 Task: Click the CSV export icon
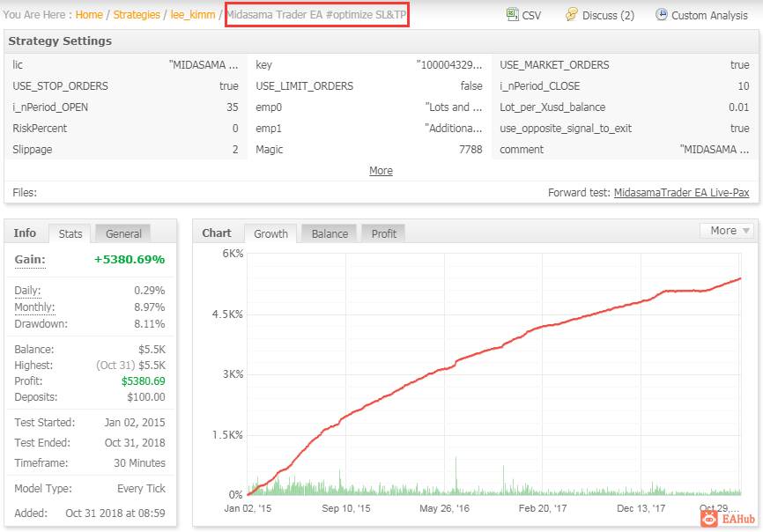pos(512,14)
